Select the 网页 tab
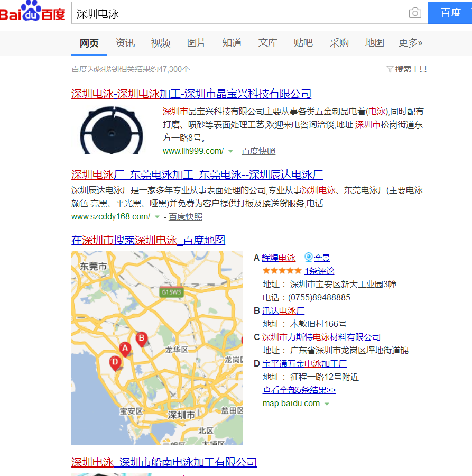472x476 pixels. (89, 43)
